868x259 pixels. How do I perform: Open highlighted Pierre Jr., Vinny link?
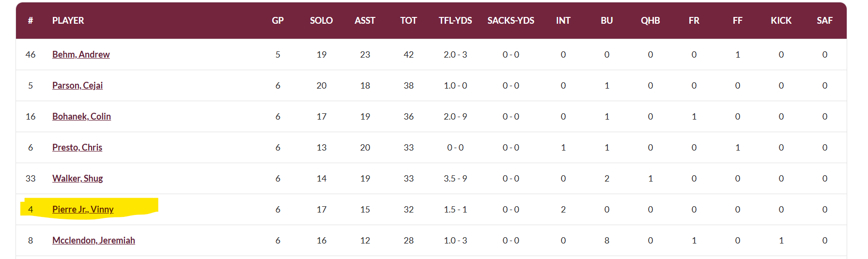pos(83,210)
